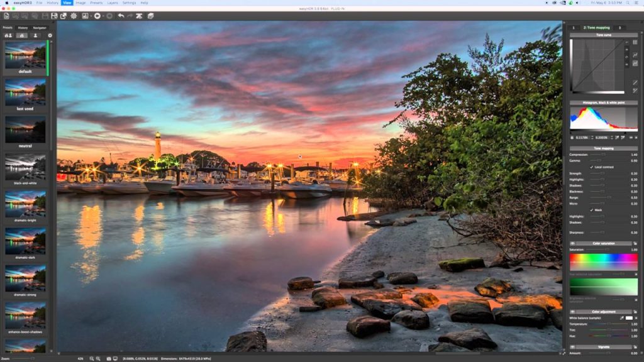Click the new document toolbar icon
Image resolution: width=644 pixels, height=362 pixels.
click(x=6, y=16)
